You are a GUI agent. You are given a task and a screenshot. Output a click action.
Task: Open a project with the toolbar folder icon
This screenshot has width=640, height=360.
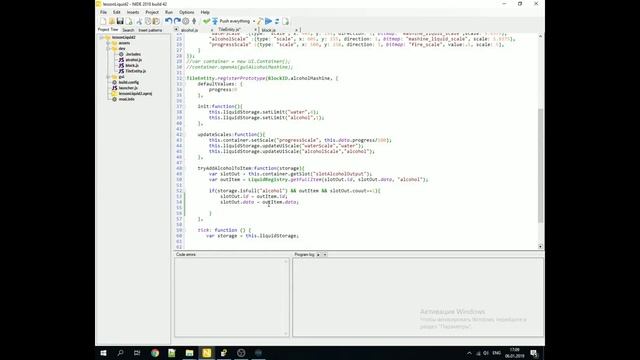click(111, 21)
